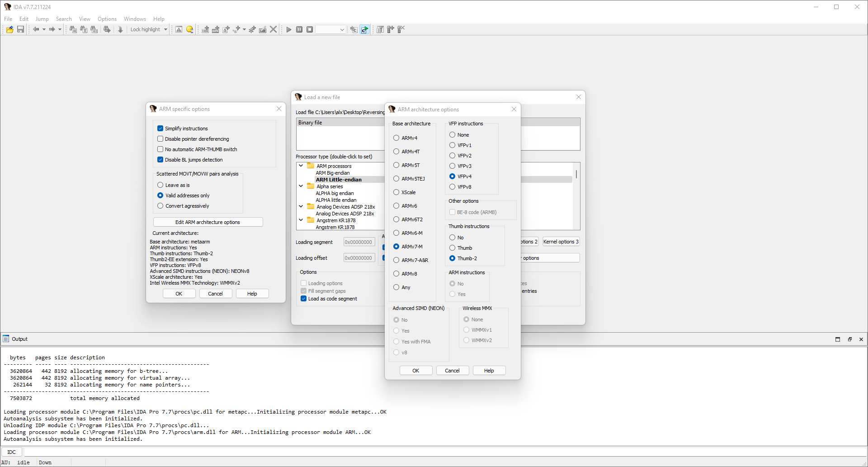Open the Lock highlight dropdown

(x=165, y=29)
